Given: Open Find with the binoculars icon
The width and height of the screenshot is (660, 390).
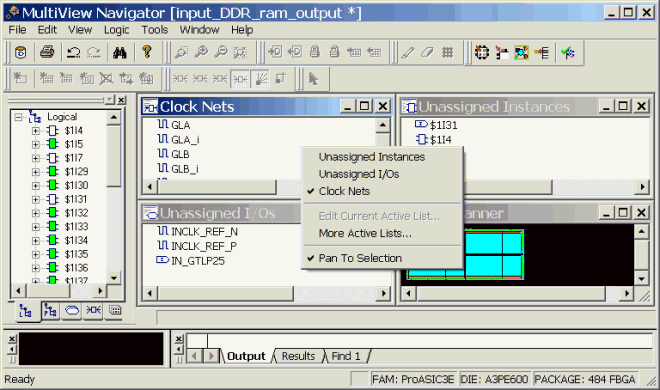Looking at the screenshot, I should (x=120, y=52).
